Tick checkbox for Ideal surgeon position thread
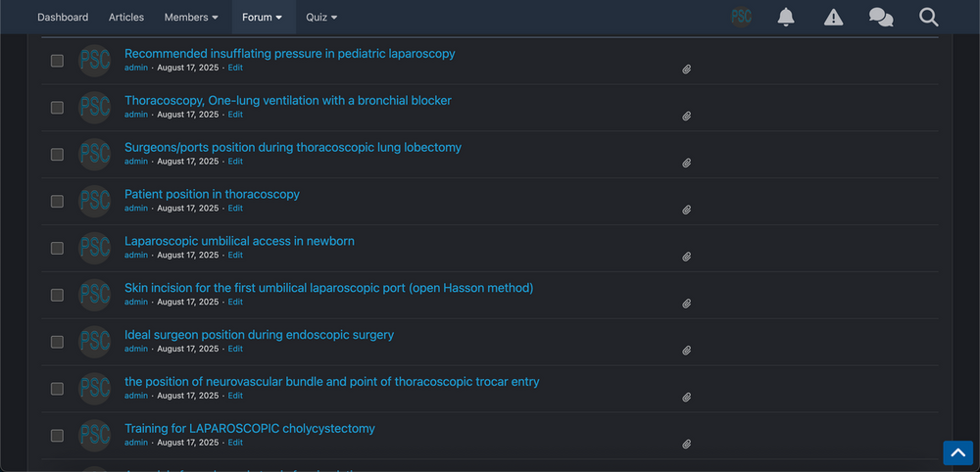The image size is (980, 472). click(57, 342)
